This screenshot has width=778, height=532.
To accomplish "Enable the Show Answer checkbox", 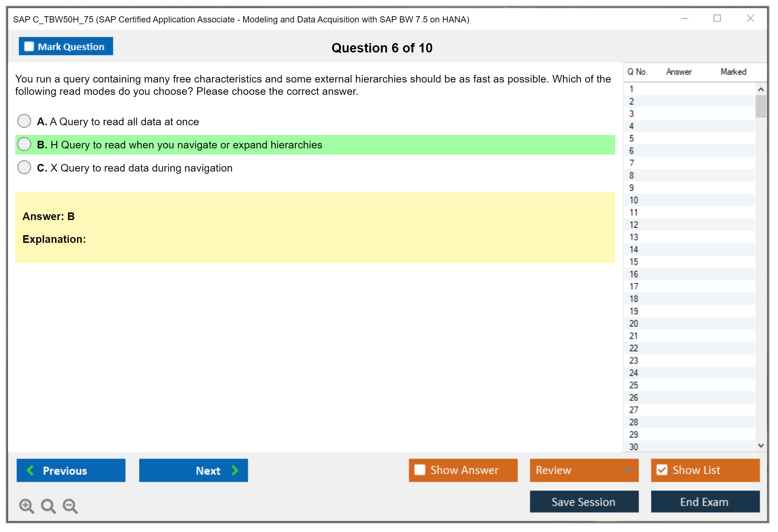I will (420, 470).
